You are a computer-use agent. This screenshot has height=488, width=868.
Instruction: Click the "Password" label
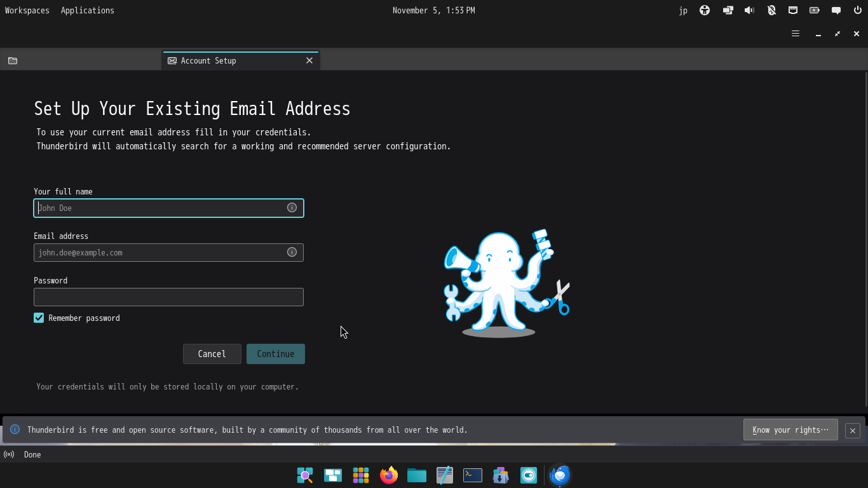[x=50, y=280]
